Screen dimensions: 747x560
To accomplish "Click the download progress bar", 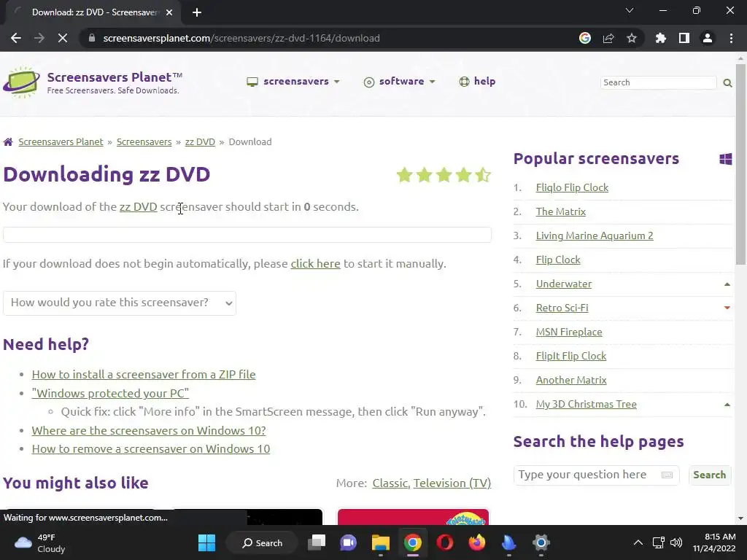I will (x=247, y=235).
